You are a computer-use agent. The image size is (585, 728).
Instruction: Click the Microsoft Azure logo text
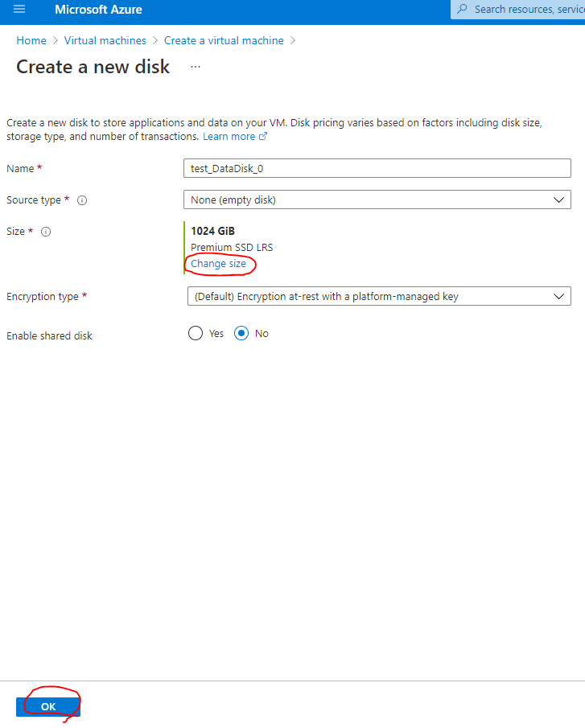point(98,10)
